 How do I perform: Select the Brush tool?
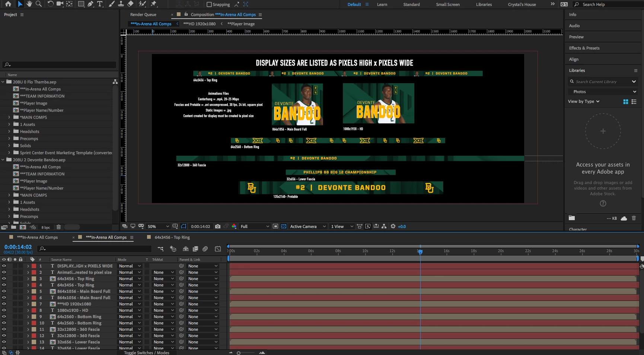coord(112,4)
